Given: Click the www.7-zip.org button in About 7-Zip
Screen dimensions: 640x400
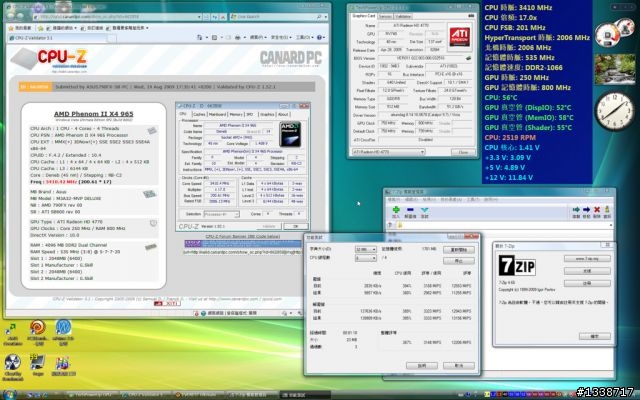Looking at the screenshot, I should tap(587, 259).
